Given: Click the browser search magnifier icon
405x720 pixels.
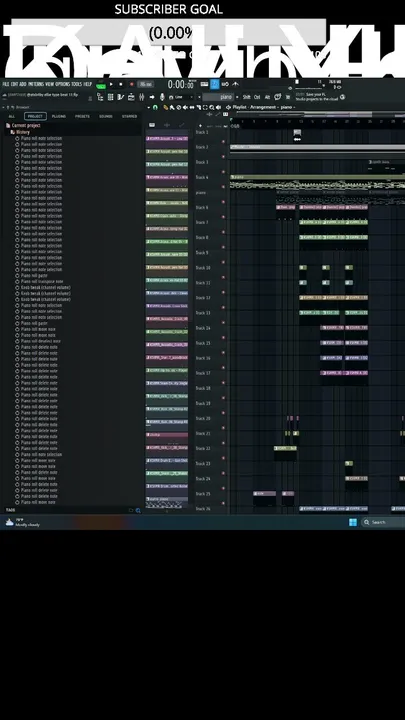Looking at the screenshot, I should [138, 510].
